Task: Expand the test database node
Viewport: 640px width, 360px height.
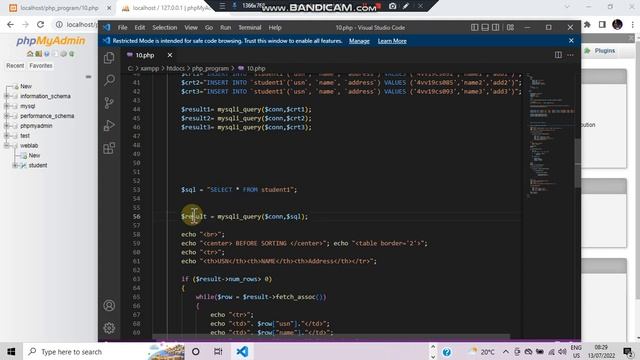Action: (x=7, y=136)
